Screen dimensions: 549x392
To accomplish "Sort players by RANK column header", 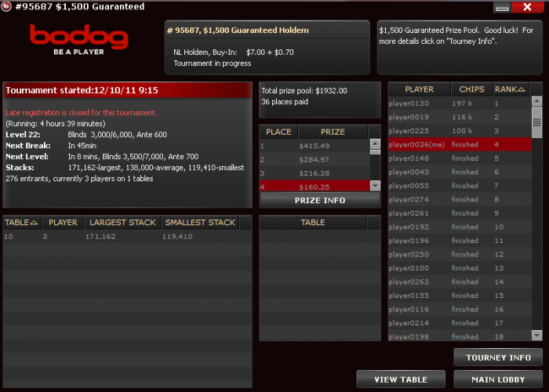I will pyautogui.click(x=510, y=89).
